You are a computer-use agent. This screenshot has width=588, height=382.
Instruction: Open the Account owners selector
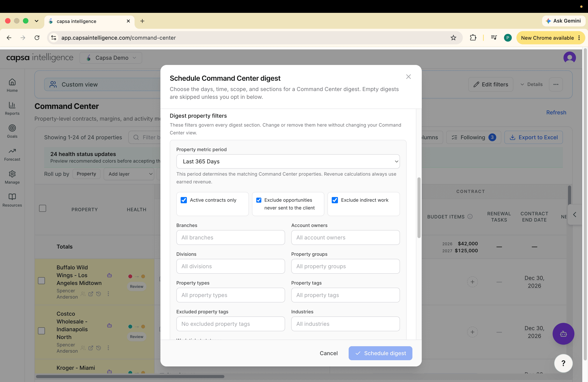[x=345, y=237]
